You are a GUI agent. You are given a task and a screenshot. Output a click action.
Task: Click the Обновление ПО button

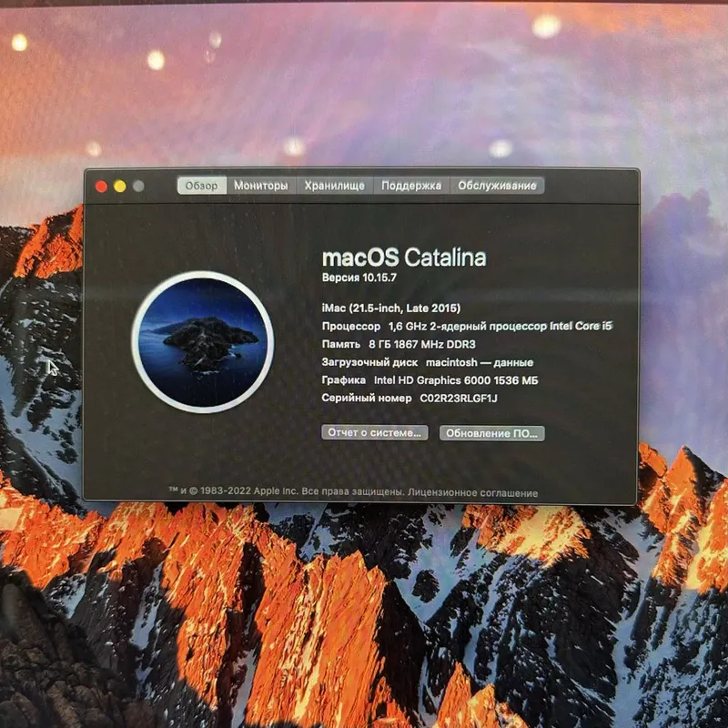(x=492, y=433)
